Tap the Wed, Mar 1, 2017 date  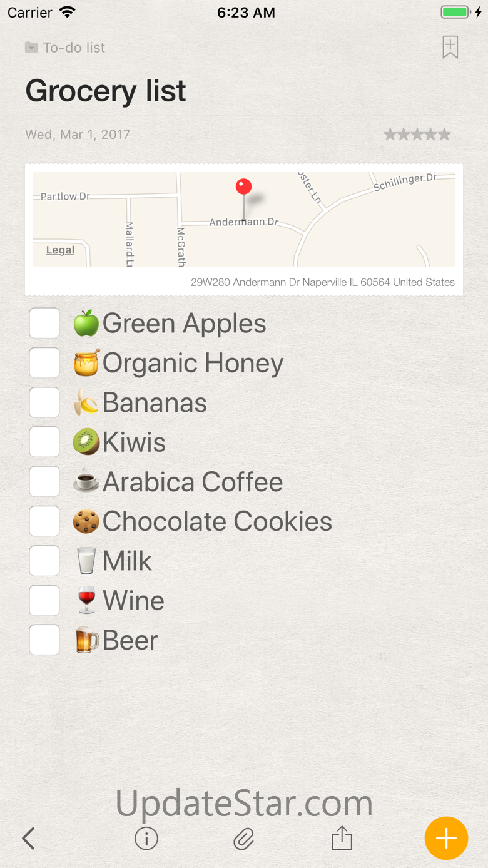click(x=78, y=135)
